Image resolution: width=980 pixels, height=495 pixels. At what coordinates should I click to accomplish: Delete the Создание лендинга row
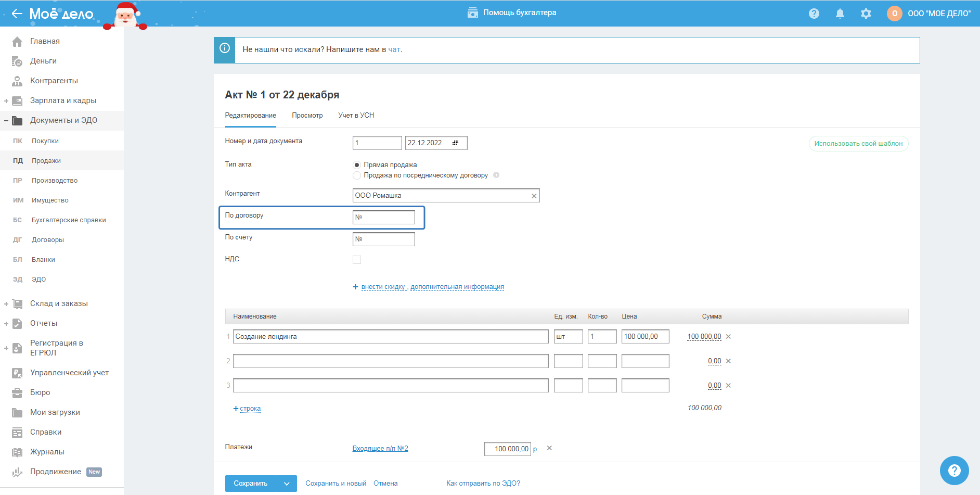tap(728, 337)
